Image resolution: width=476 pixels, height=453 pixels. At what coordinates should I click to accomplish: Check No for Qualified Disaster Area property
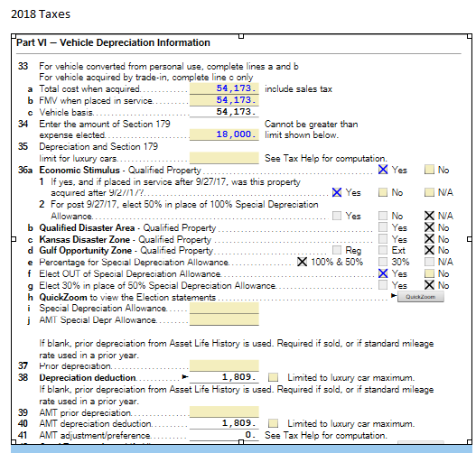tap(429, 227)
